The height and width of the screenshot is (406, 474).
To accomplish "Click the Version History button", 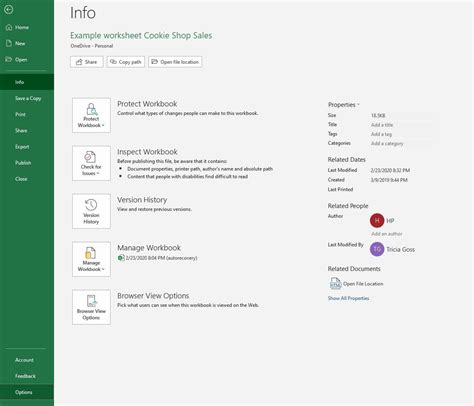I will 91,211.
